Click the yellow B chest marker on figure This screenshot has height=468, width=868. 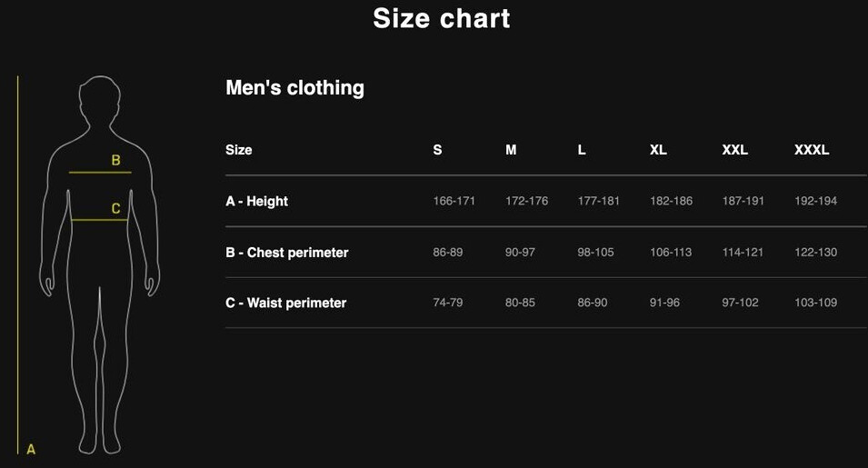click(x=115, y=161)
